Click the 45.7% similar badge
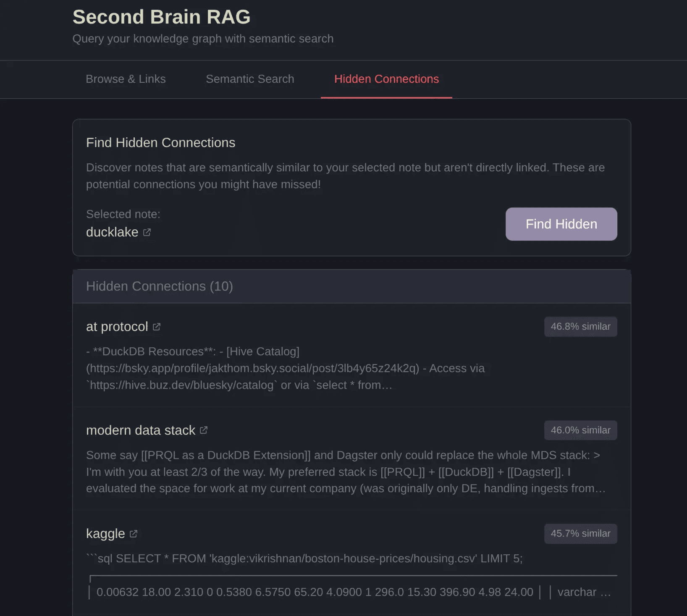The width and height of the screenshot is (687, 616). pyautogui.click(x=580, y=534)
